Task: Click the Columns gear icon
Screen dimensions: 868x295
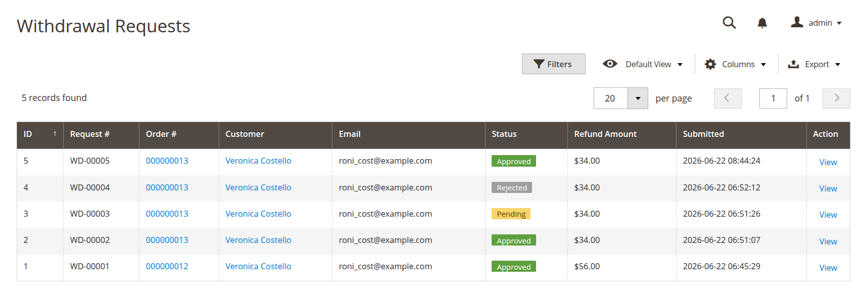Action: click(710, 64)
